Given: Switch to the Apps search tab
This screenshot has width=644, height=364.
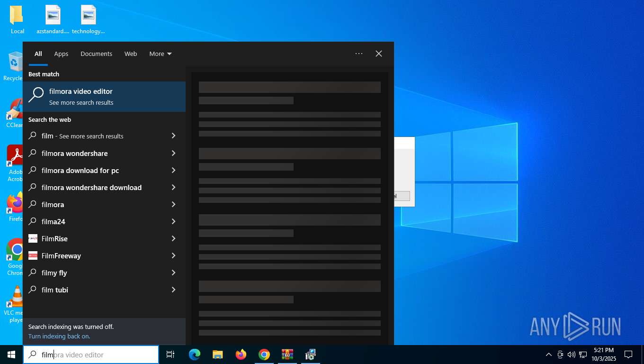Looking at the screenshot, I should click(61, 54).
